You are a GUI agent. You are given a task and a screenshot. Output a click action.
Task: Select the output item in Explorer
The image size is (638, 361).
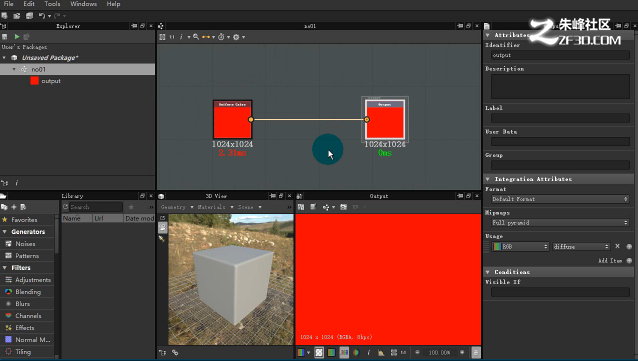click(51, 81)
